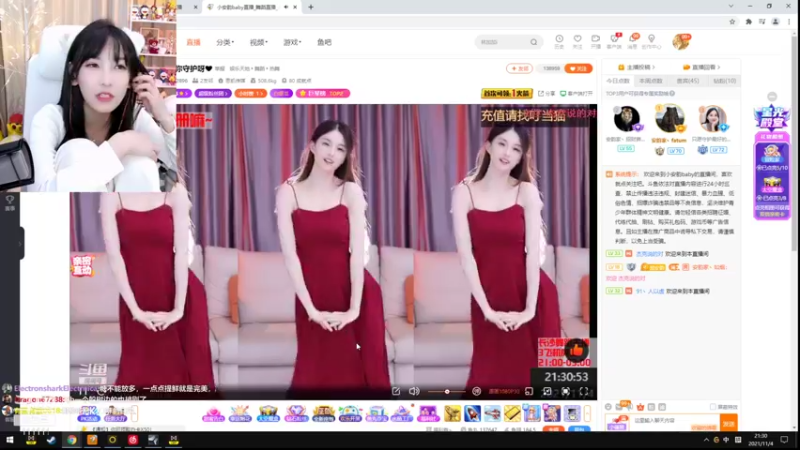Expand the left sidebar collapse handle
This screenshot has height=450, width=800.
pos(21,243)
